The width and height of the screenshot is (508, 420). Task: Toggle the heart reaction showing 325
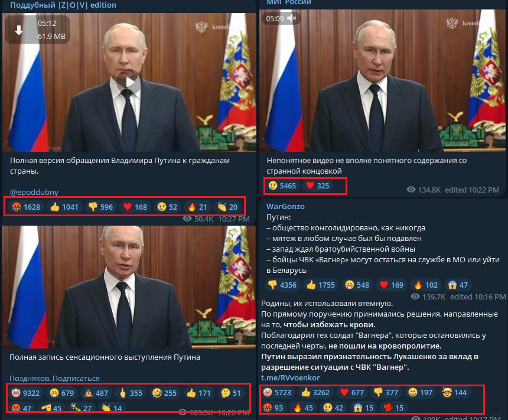click(x=318, y=185)
